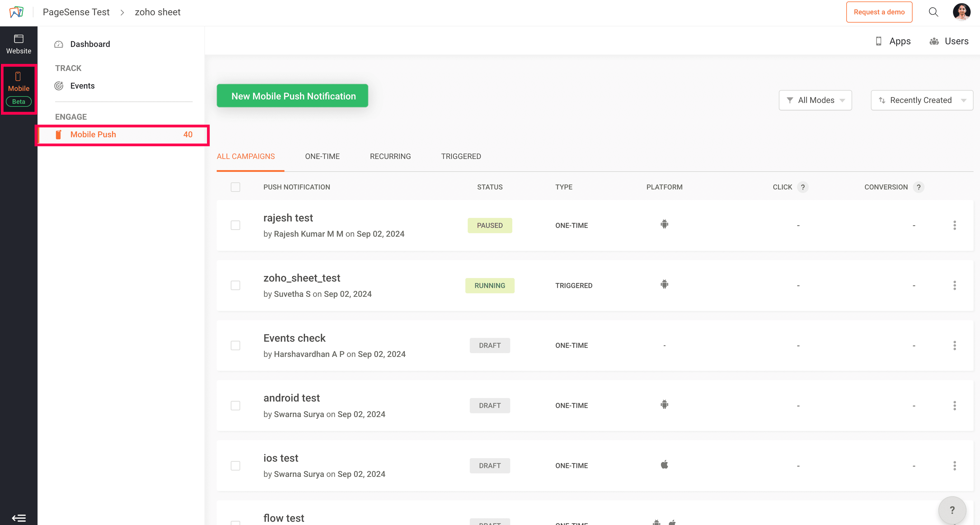980x525 pixels.
Task: Click the PageSense logo icon
Action: (16, 12)
